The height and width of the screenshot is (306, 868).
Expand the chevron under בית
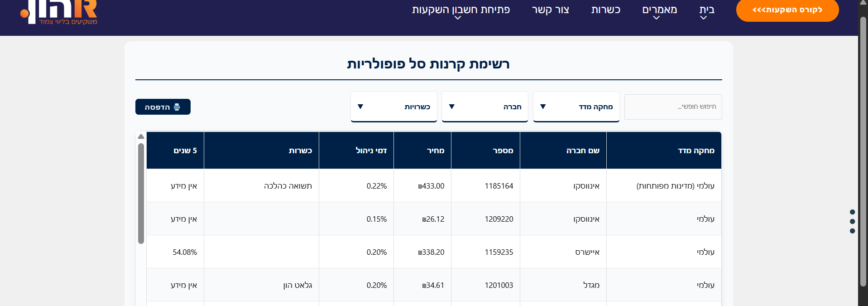[x=703, y=18]
